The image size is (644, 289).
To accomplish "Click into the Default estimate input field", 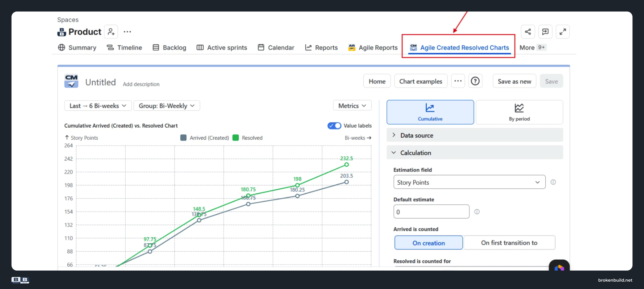I will [x=431, y=212].
